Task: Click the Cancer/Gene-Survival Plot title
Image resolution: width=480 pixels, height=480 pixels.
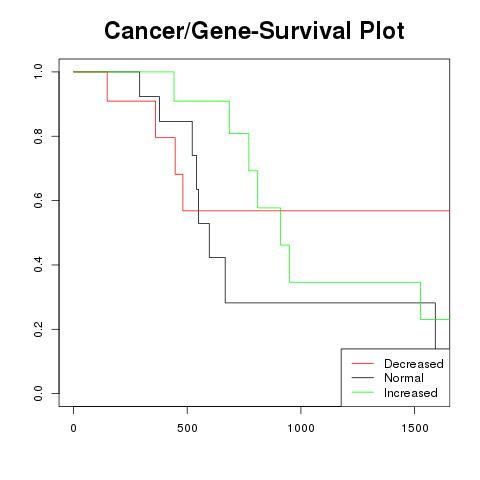Action: [254, 31]
